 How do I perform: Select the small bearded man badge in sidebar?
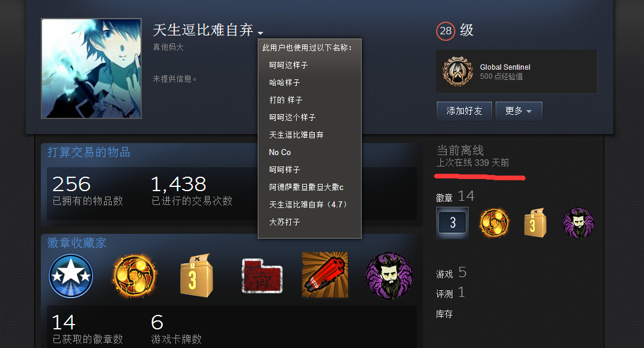click(x=579, y=223)
